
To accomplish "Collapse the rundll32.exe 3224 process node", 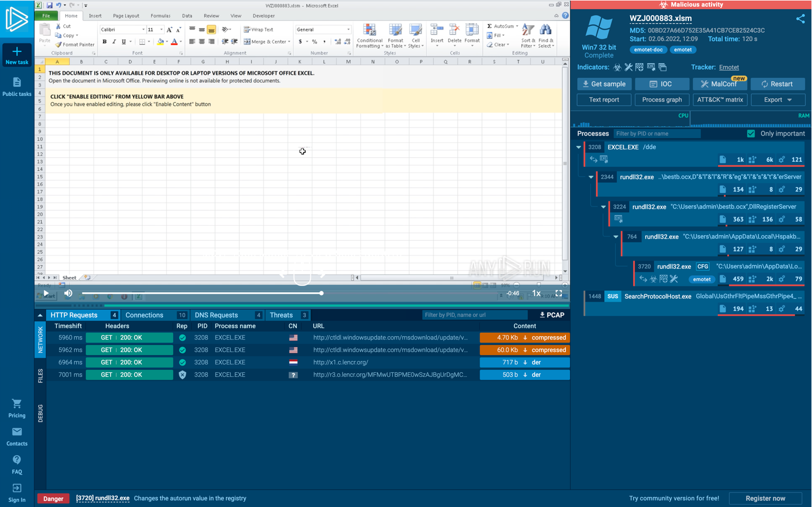I will 604,207.
